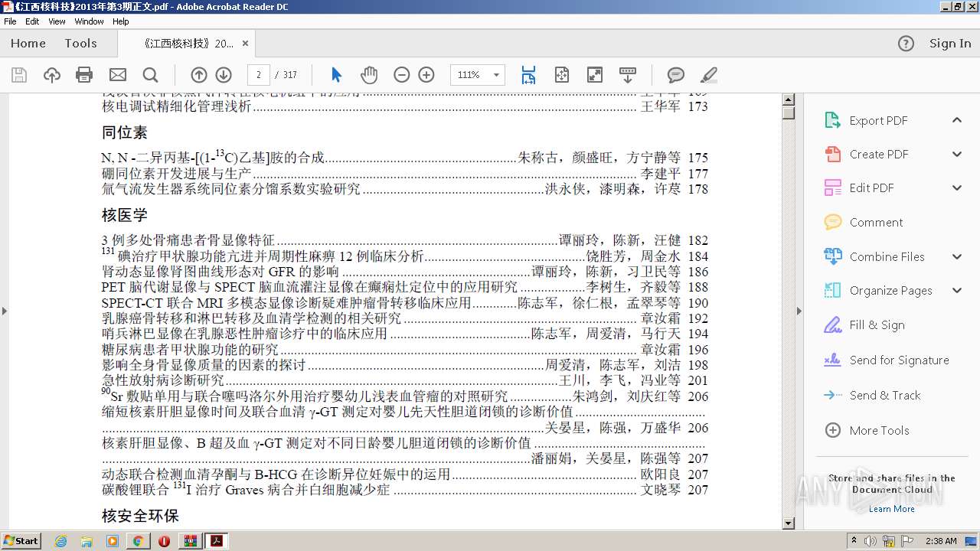Click the 2:38 AM system clock
Image resolution: width=980 pixels, height=551 pixels.
point(940,541)
